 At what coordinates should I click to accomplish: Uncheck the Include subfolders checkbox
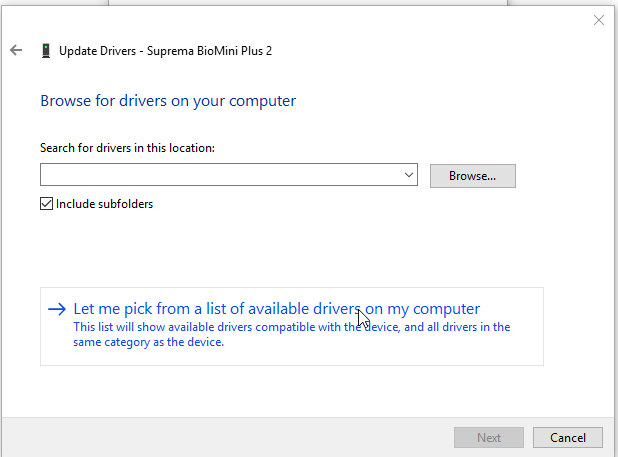(46, 204)
